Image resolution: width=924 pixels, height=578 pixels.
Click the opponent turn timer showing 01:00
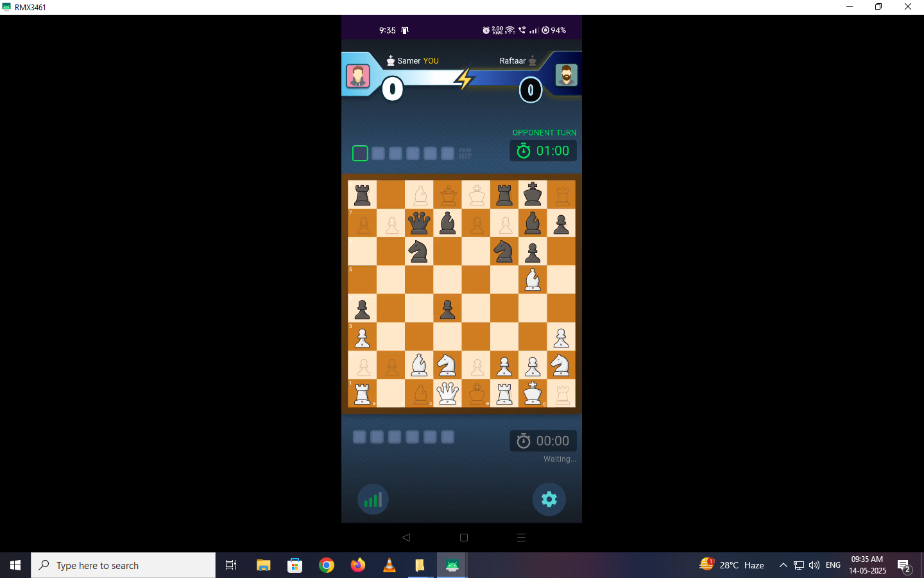pos(543,151)
